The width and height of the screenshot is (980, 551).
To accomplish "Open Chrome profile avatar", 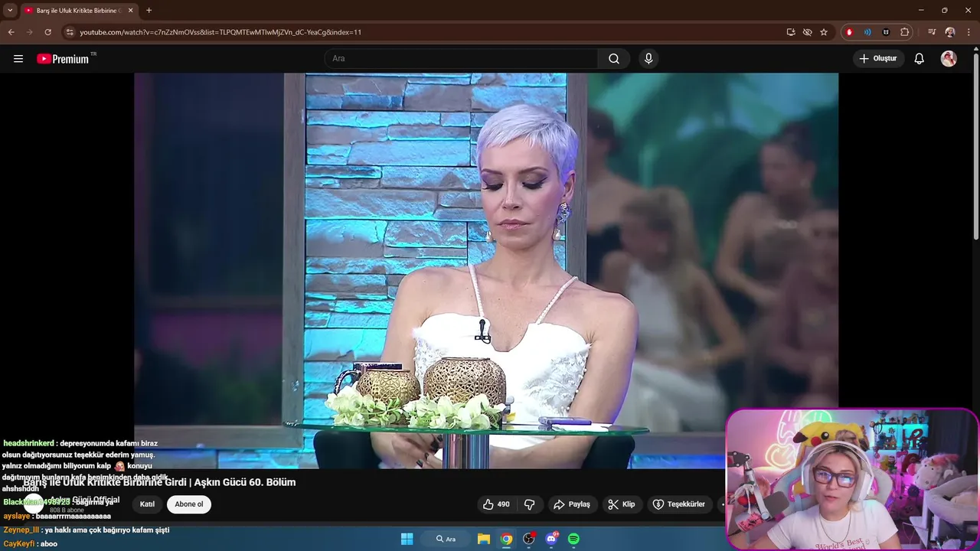I will pos(950,32).
